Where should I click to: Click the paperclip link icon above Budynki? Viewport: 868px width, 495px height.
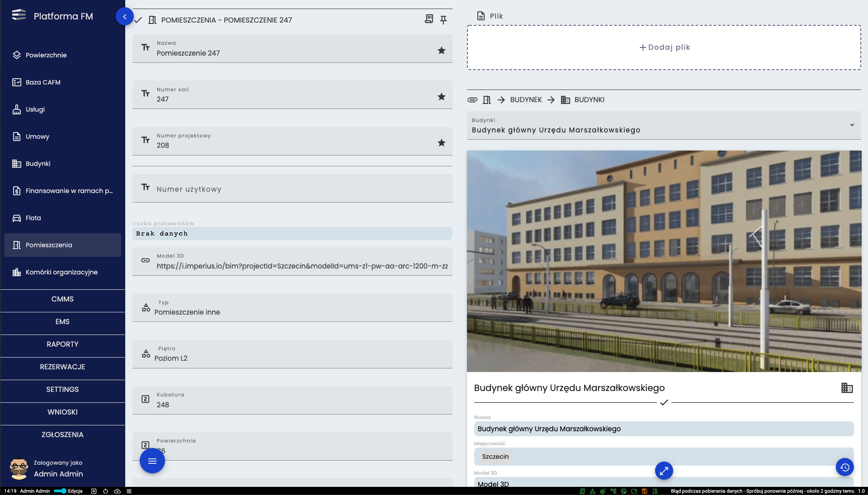coord(472,100)
